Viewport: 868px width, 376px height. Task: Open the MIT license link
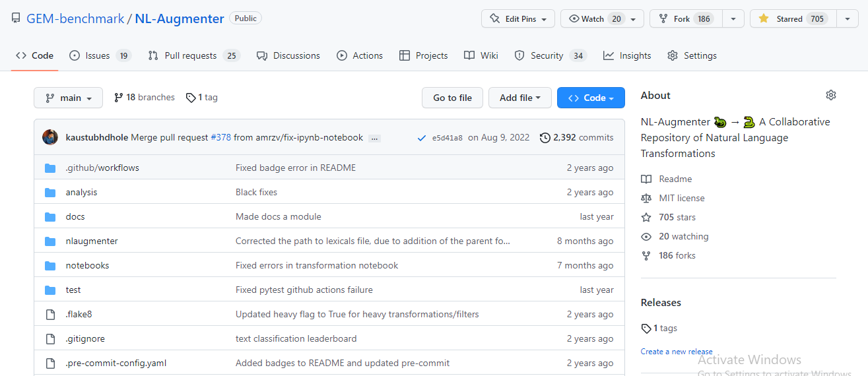[x=673, y=198]
